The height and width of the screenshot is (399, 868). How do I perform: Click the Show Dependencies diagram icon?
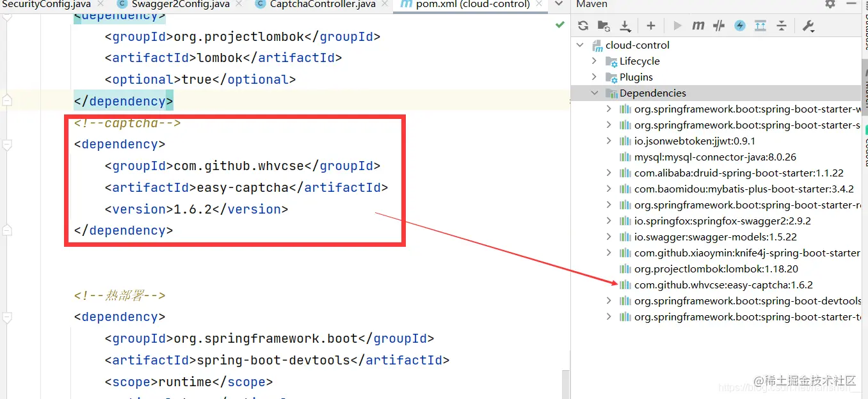(x=760, y=26)
